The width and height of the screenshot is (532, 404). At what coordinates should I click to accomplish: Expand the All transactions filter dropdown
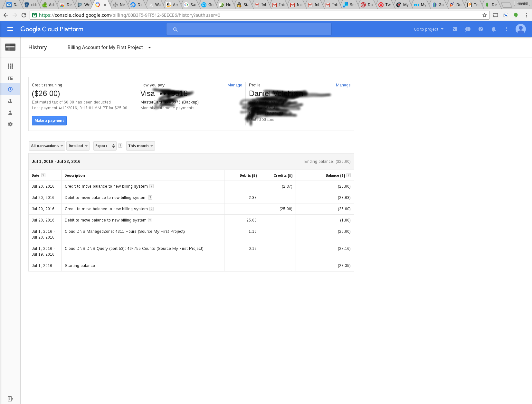click(47, 146)
